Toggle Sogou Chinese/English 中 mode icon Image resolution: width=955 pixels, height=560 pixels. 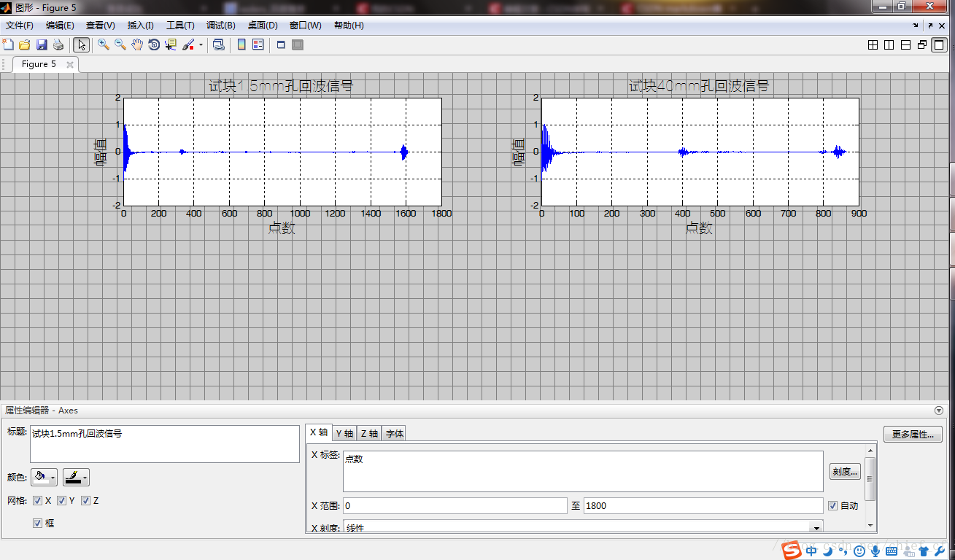point(811,552)
